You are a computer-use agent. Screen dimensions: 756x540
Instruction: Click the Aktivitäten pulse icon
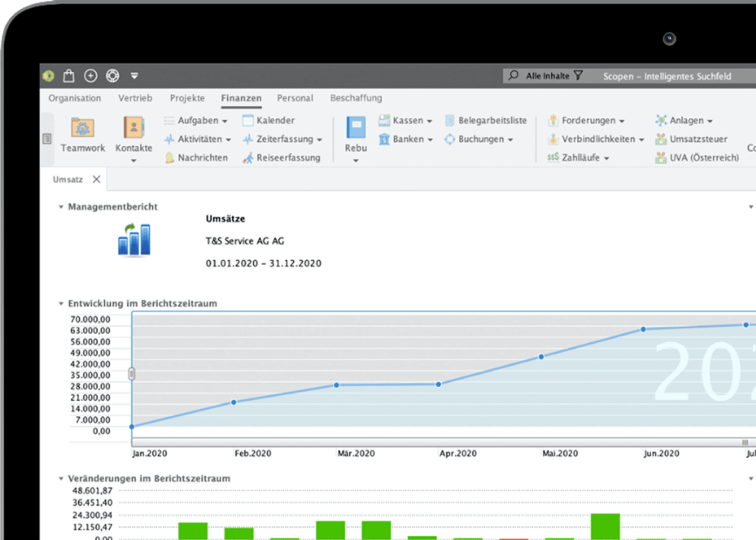pos(170,139)
